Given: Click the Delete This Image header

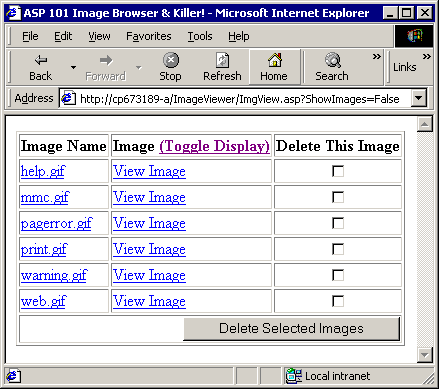Looking at the screenshot, I should pos(338,146).
